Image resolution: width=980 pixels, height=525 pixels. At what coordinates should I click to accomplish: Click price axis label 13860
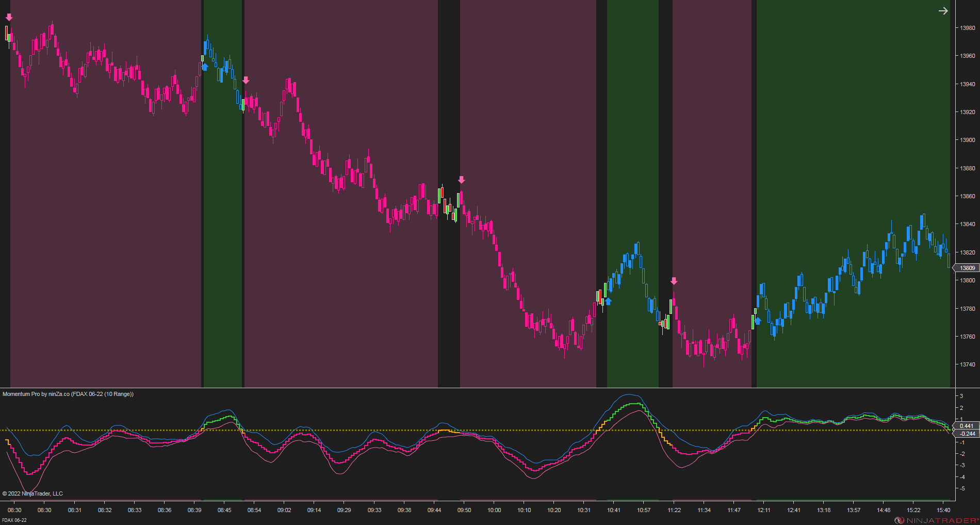pyautogui.click(x=968, y=196)
